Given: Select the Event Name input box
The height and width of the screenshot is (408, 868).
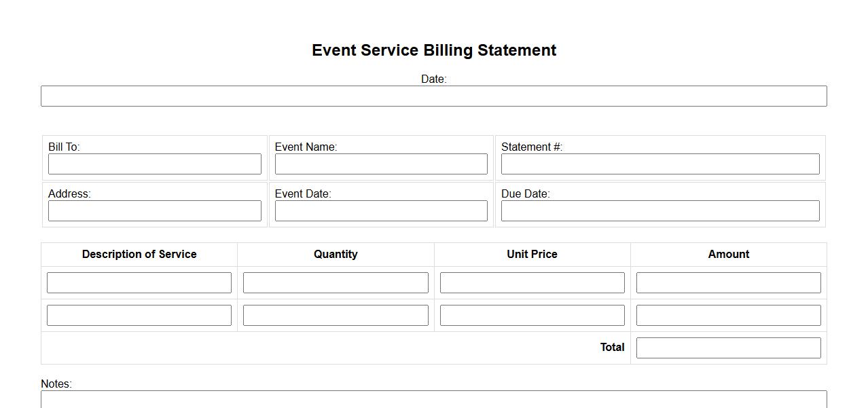Looking at the screenshot, I should [381, 164].
